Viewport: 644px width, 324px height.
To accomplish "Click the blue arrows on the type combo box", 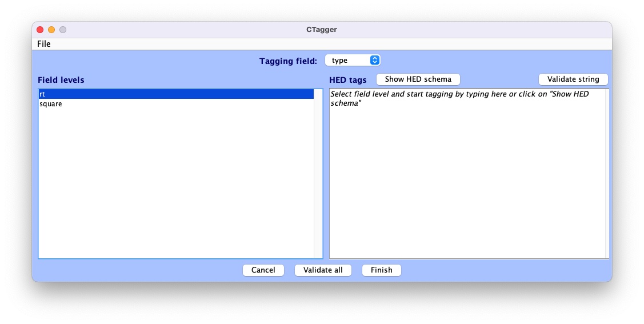I will tap(374, 61).
